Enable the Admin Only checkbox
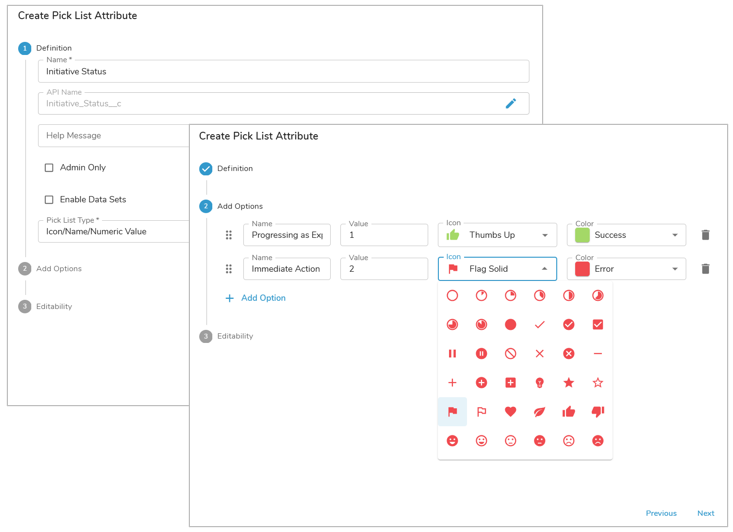Screen dimensions: 733x532 tap(49, 168)
